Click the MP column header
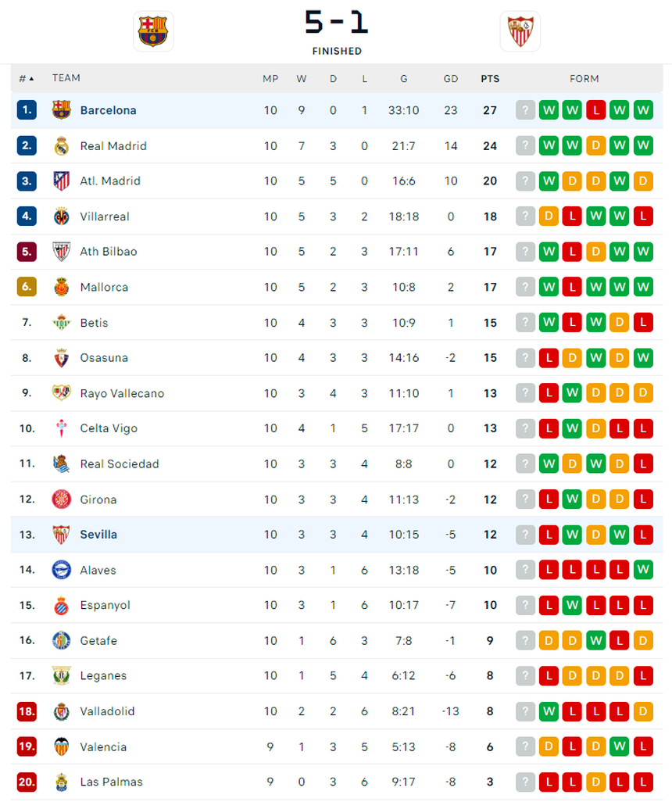Screen dimensions: 672x809 [x=270, y=78]
